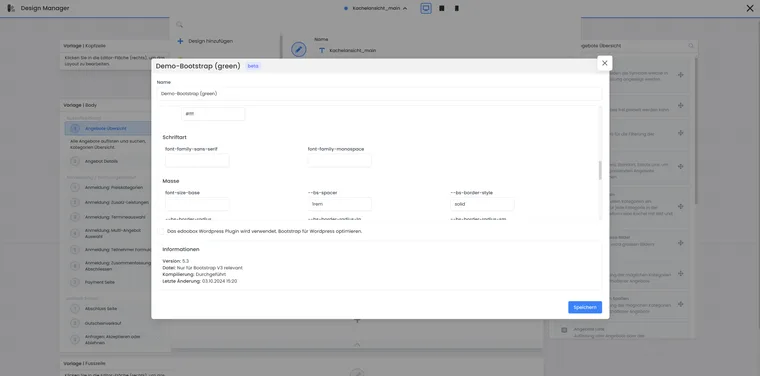Select Gutscheinverkauf step
Screen dimensions: 760x376
tap(102, 323)
